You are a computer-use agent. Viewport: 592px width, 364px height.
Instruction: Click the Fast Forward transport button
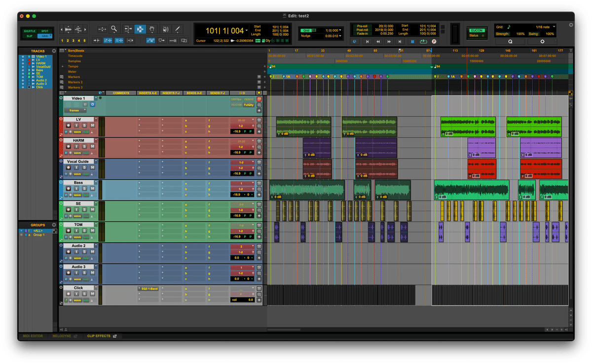click(390, 42)
